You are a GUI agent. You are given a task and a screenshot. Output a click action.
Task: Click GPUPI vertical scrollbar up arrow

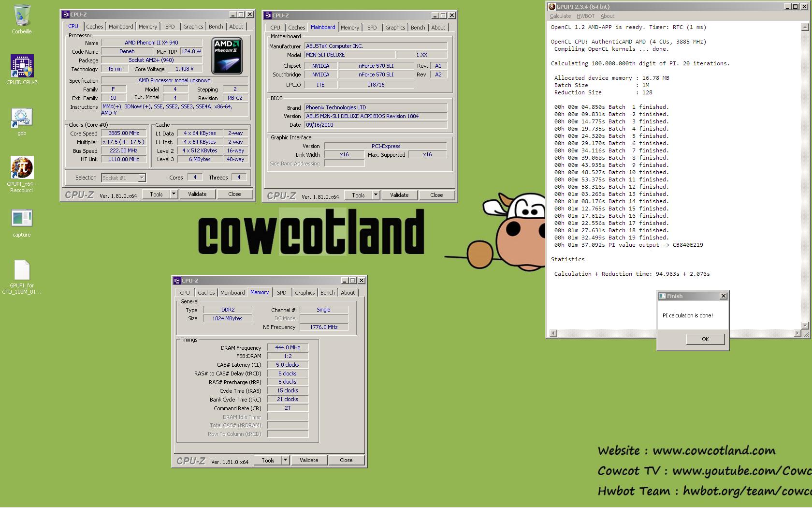pyautogui.click(x=805, y=28)
